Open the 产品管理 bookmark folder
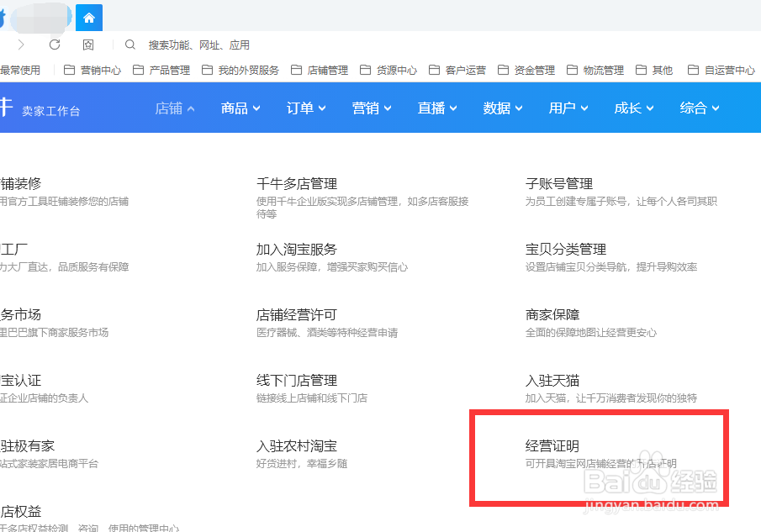This screenshot has height=532, width=761. pos(161,71)
